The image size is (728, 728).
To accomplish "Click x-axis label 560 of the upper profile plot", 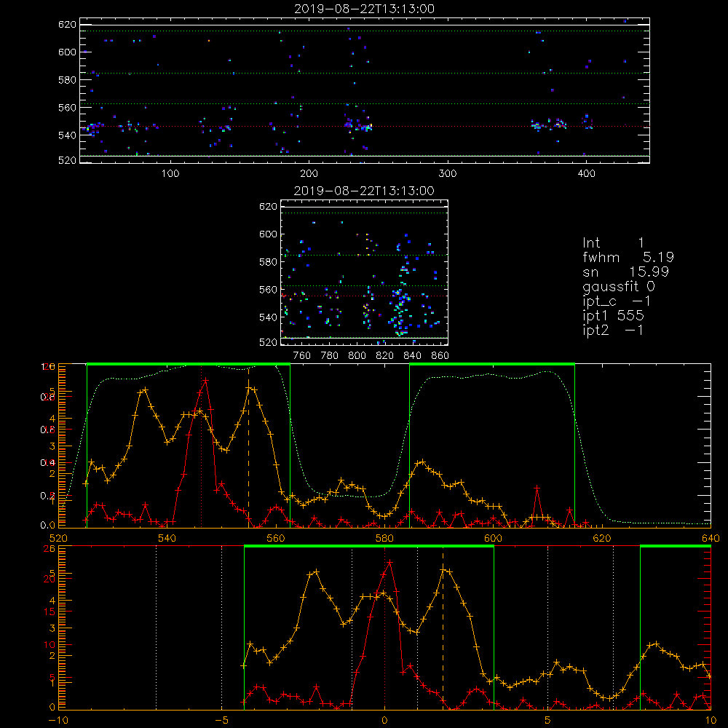I will pos(276,539).
